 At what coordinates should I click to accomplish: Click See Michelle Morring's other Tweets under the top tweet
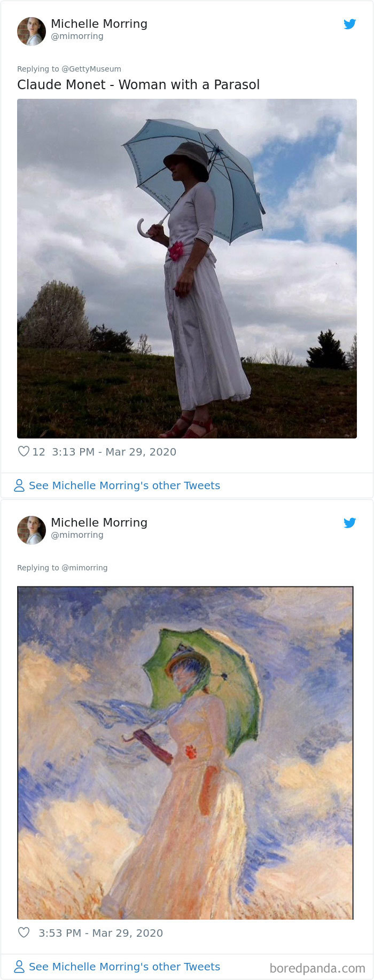124,485
